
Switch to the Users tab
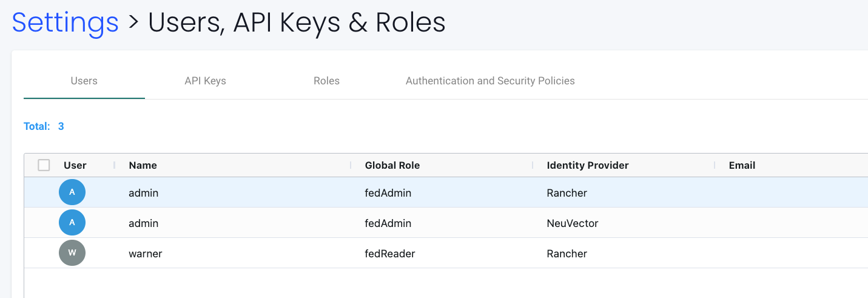[84, 81]
